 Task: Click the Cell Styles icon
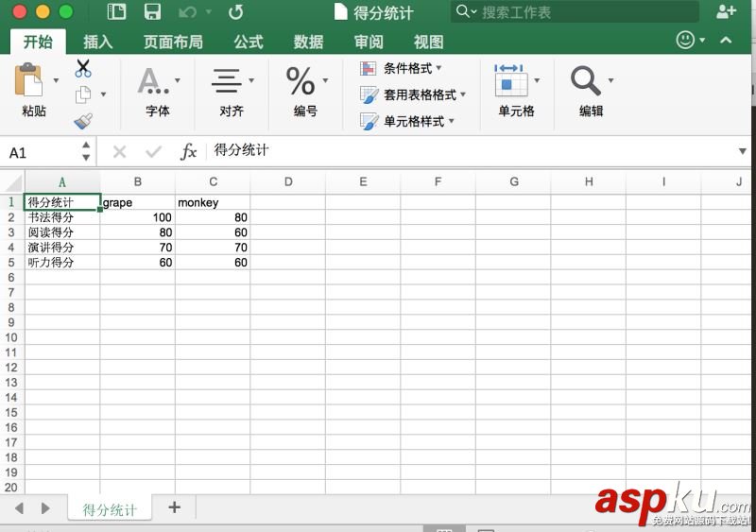369,121
